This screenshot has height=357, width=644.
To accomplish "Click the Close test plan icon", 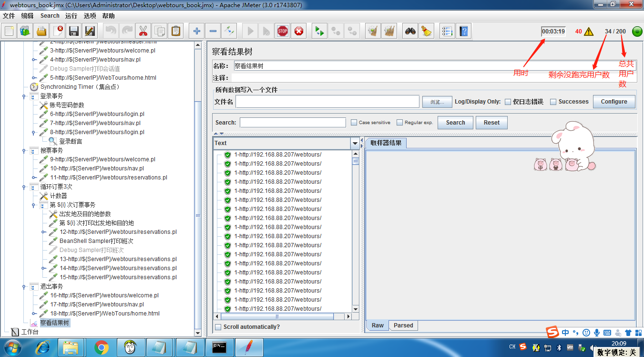I will 58,31.
